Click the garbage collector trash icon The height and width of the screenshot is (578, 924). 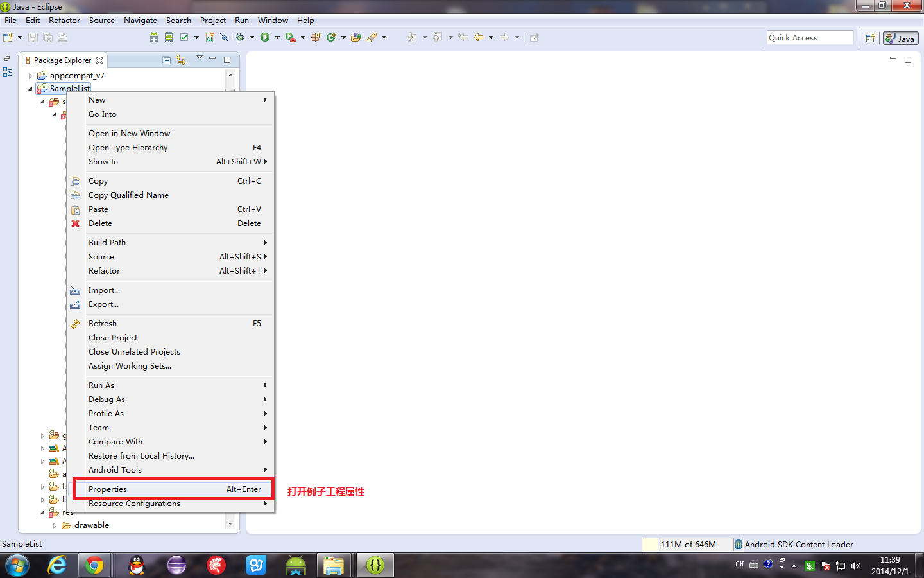[739, 544]
